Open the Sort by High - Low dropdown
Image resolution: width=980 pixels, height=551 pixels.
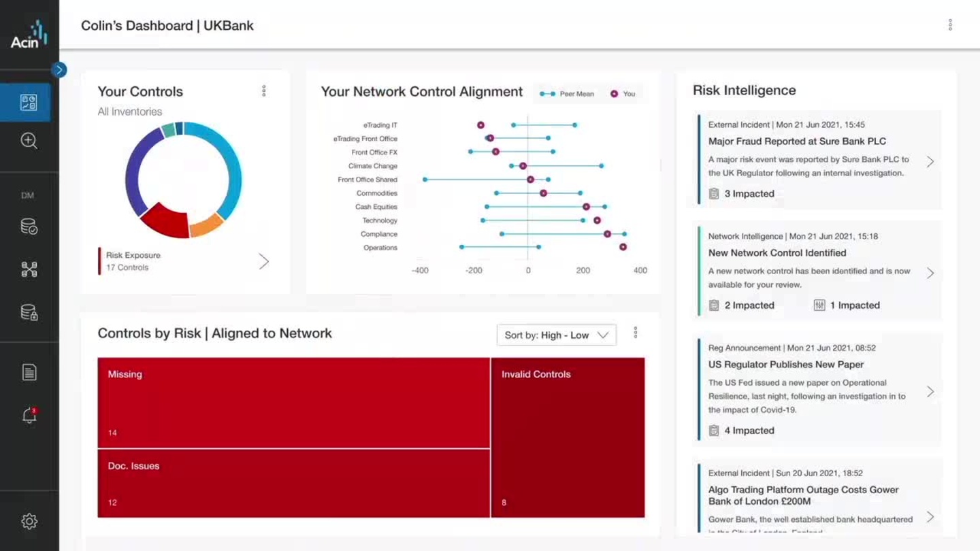[556, 335]
